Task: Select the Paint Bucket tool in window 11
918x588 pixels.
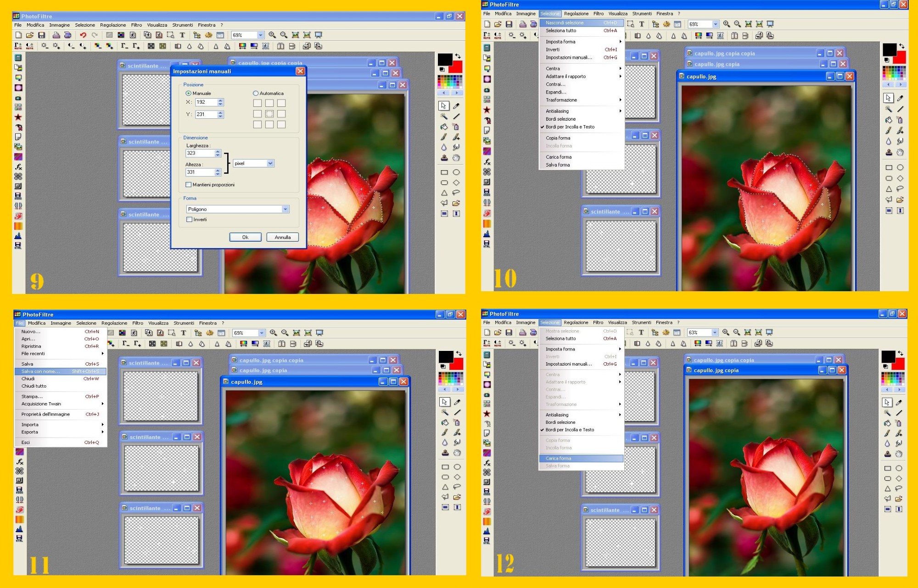Action: coord(445,422)
